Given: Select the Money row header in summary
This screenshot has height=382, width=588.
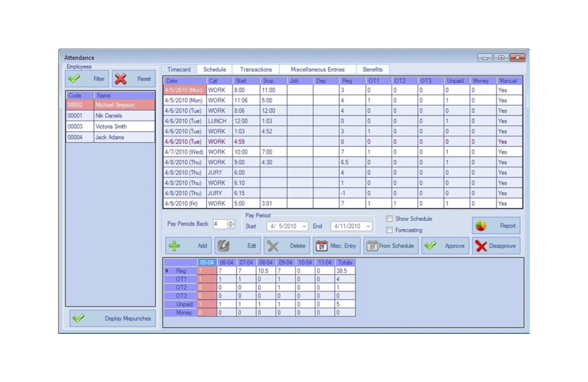Looking at the screenshot, I should coord(180,312).
